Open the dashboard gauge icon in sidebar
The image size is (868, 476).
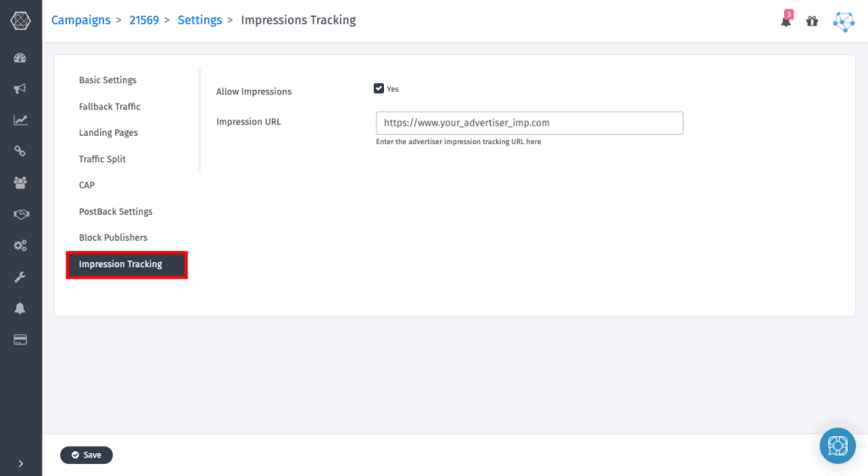click(x=20, y=58)
